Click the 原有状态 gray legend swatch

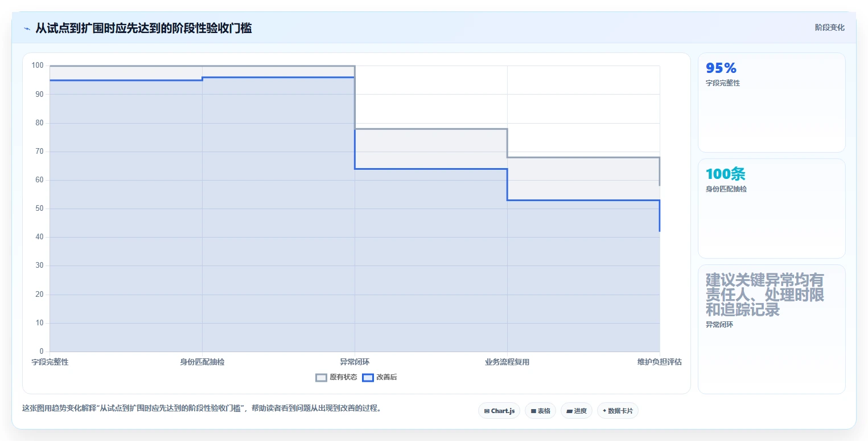coord(322,377)
